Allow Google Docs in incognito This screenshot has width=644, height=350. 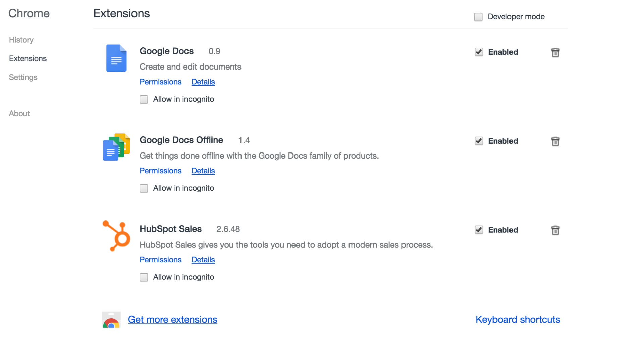(x=144, y=100)
